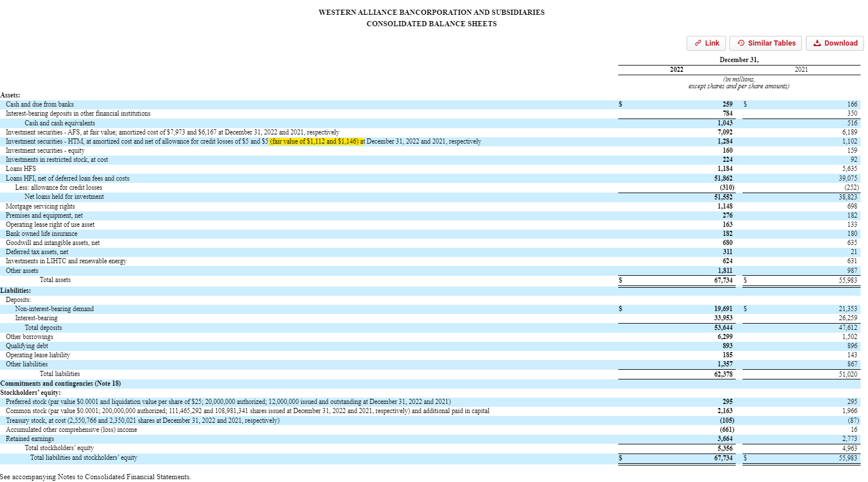
Task: Click 2022 Loans HFS value 1,184
Action: click(x=725, y=169)
